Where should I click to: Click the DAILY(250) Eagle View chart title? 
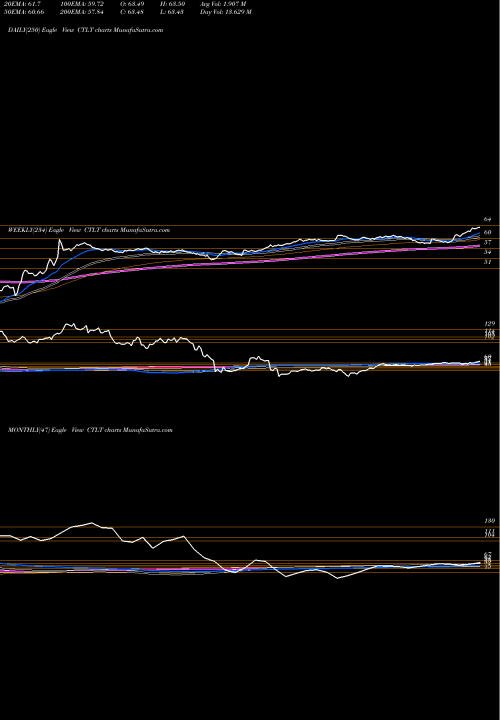86,30
